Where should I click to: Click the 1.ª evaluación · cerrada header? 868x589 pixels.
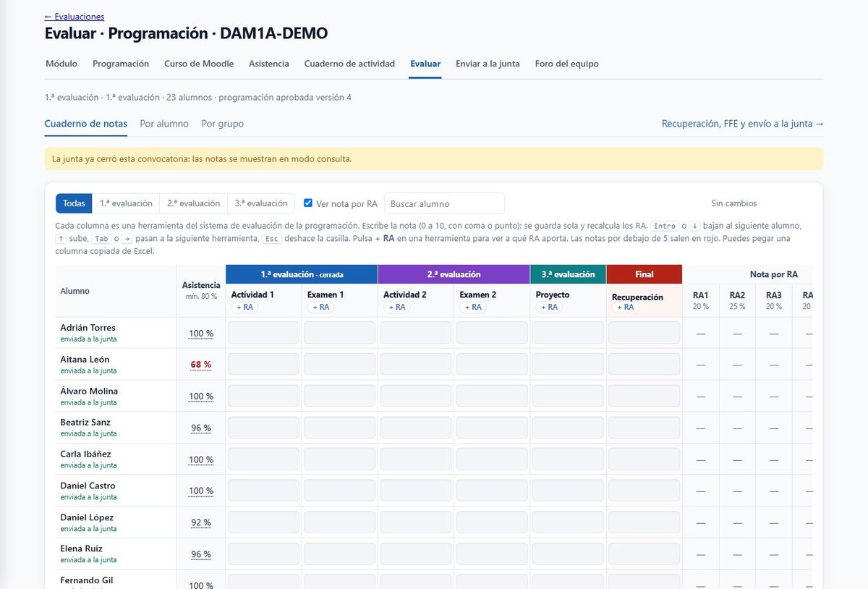pyautogui.click(x=302, y=274)
